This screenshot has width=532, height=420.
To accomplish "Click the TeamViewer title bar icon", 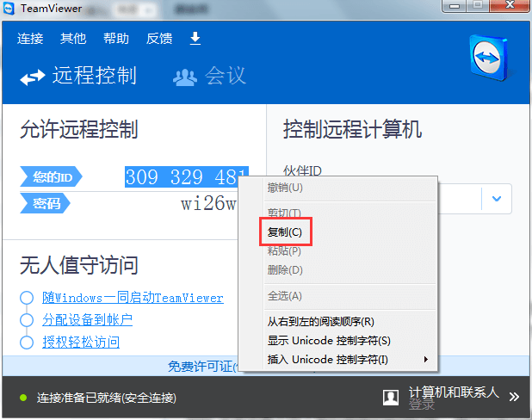I will (9, 9).
